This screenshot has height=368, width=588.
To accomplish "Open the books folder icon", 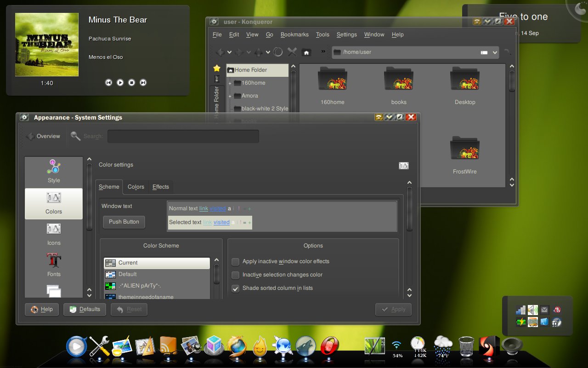I will 399,79.
